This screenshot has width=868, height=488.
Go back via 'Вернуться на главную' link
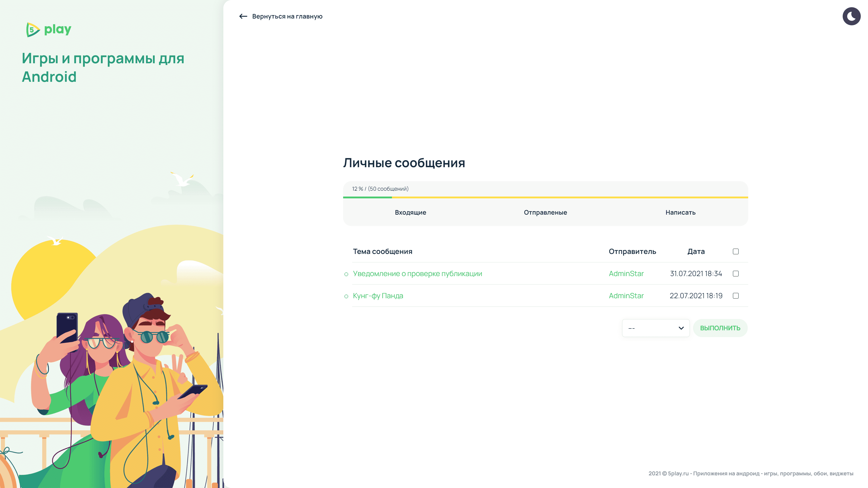[287, 16]
